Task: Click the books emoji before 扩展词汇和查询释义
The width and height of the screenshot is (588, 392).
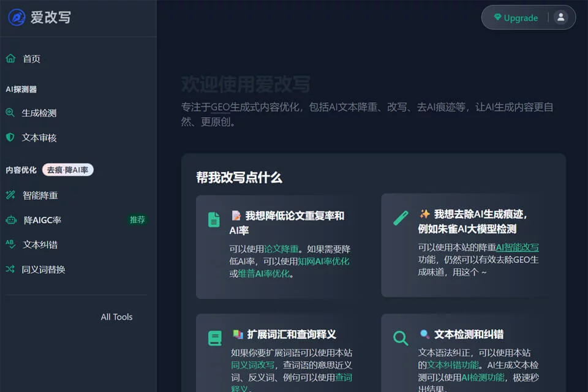Action: click(x=238, y=334)
